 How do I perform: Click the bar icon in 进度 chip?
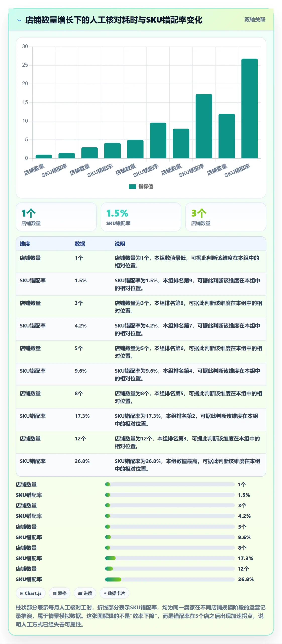point(80,593)
